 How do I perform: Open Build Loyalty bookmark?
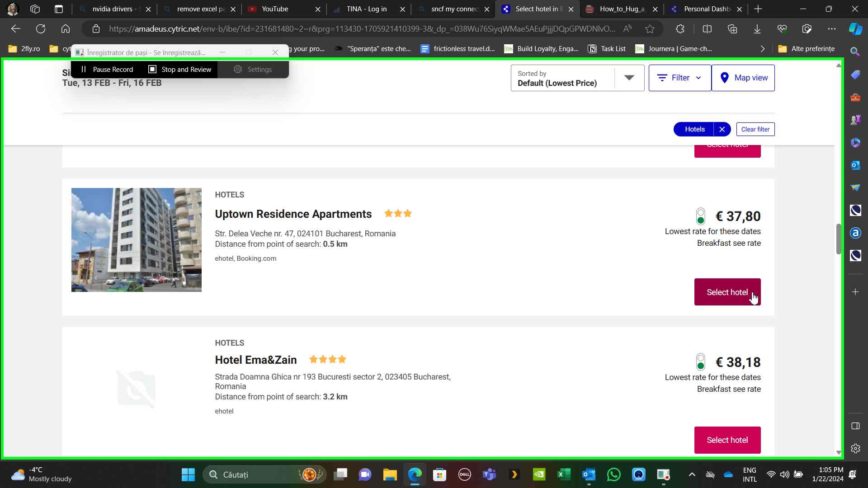pos(542,49)
